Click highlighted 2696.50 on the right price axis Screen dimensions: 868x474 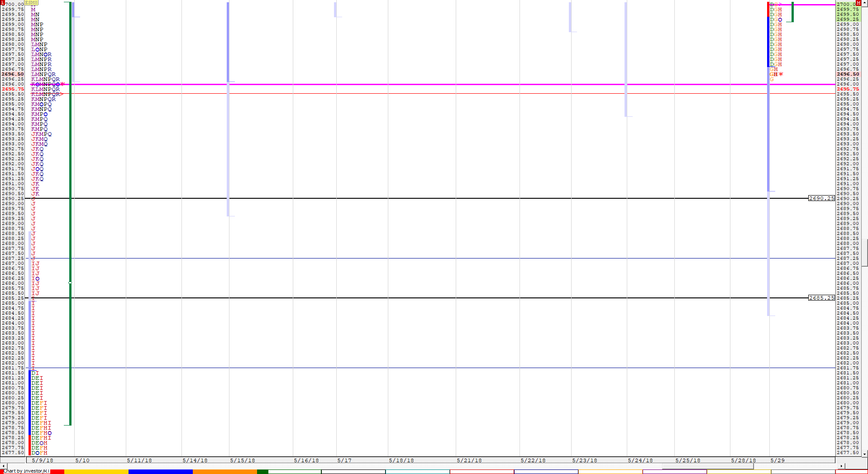tap(848, 74)
